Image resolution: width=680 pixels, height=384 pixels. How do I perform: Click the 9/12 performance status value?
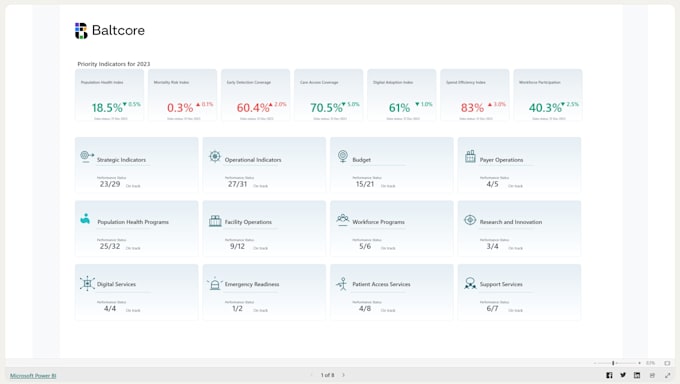[x=237, y=246]
